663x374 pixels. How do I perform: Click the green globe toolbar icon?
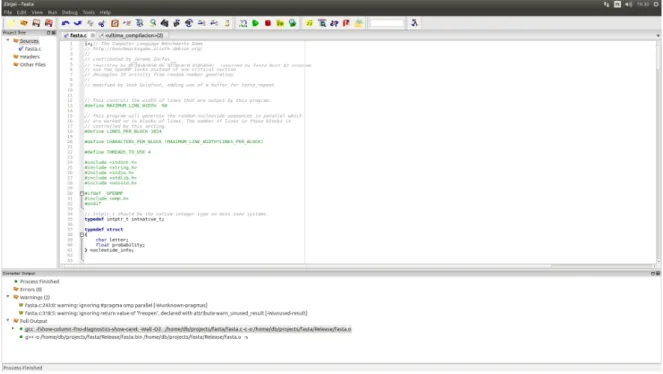pos(292,23)
